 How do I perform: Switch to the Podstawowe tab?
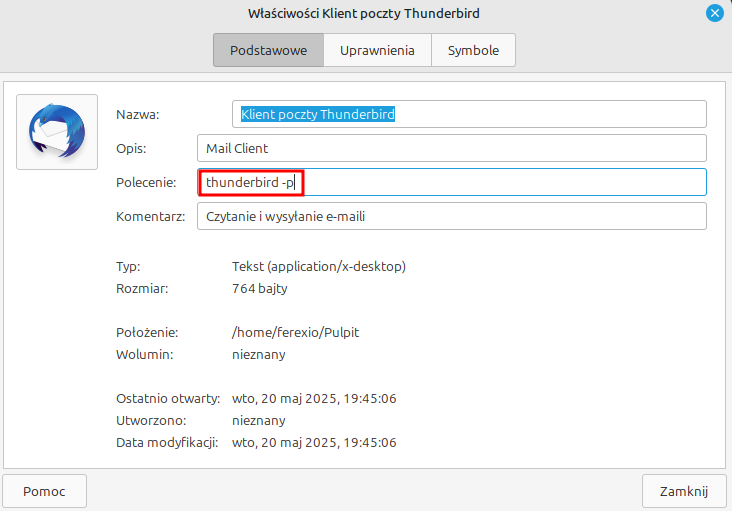267,50
